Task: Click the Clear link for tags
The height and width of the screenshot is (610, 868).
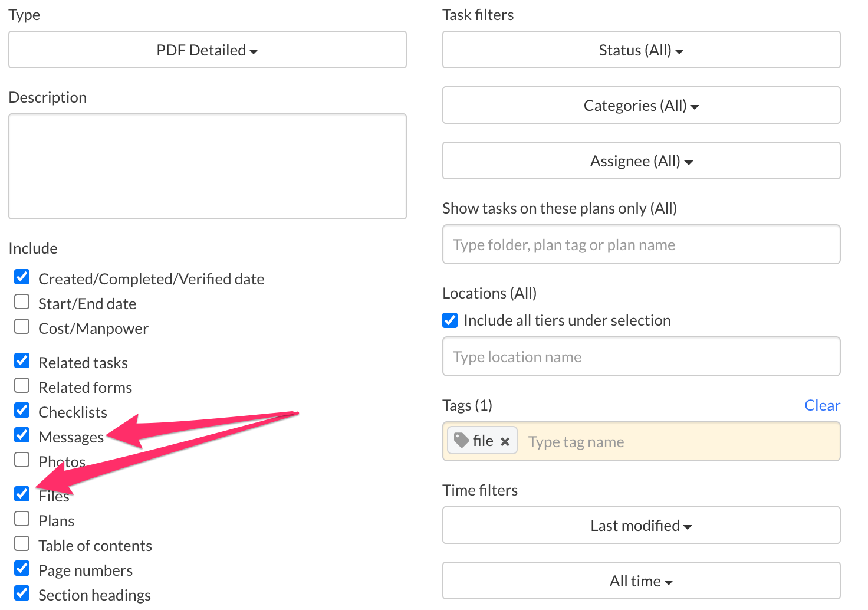Action: (x=822, y=405)
